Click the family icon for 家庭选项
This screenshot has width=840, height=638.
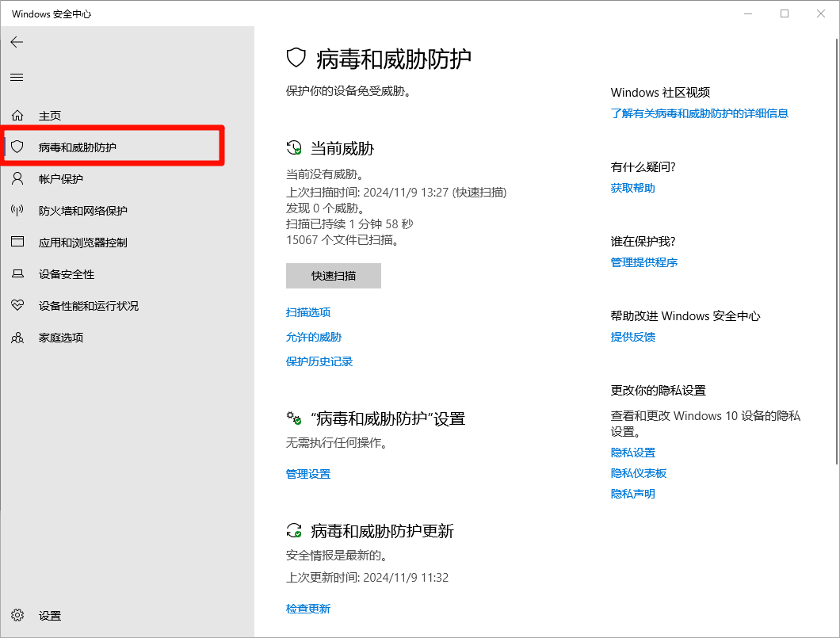(x=17, y=338)
